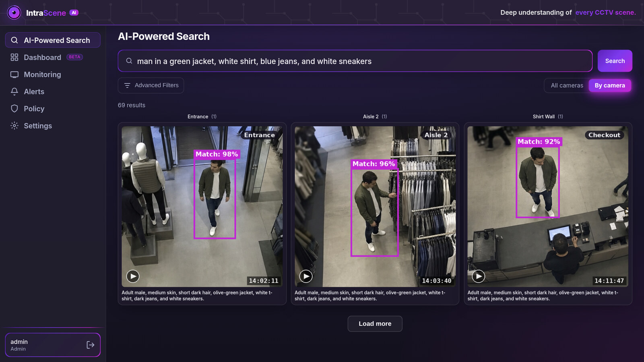Play the Entrance clip at 14:02:11
Image resolution: width=644 pixels, height=362 pixels.
click(x=133, y=276)
